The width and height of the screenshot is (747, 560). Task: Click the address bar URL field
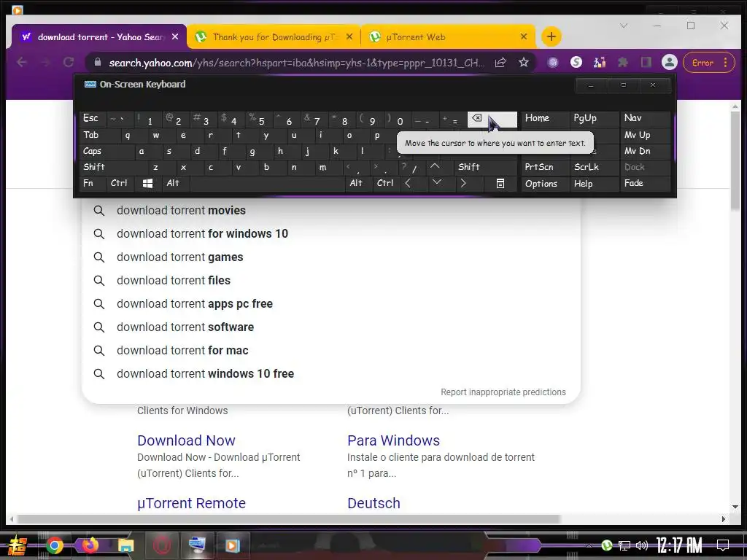click(x=296, y=63)
